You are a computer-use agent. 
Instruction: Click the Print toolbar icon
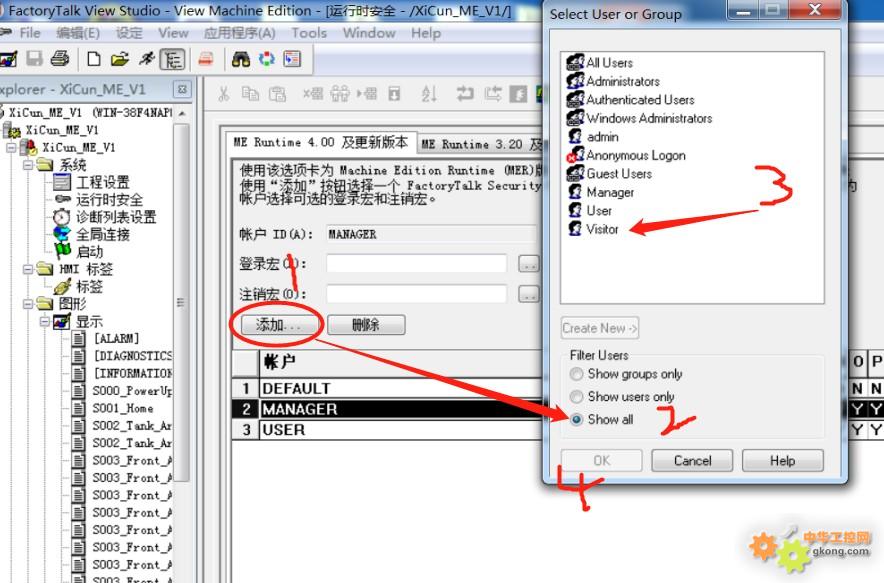tap(60, 59)
